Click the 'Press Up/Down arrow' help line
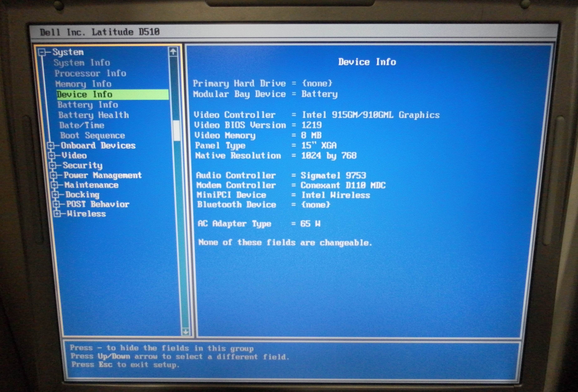 coord(180,356)
